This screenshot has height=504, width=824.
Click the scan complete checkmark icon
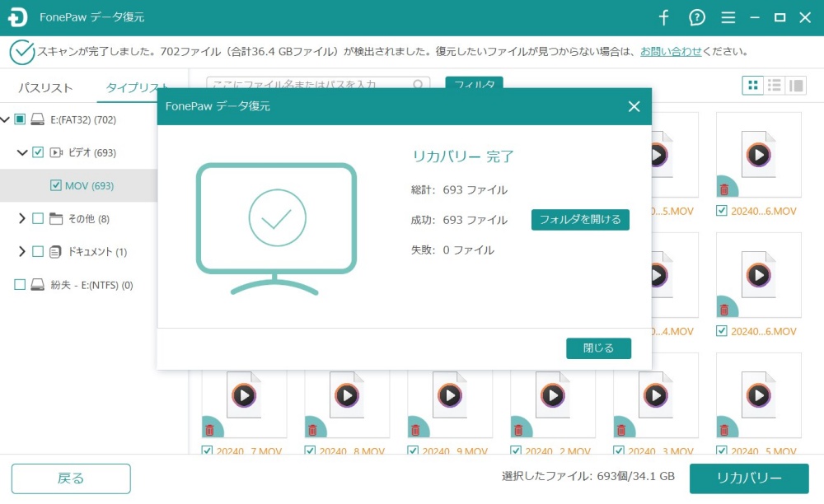point(22,53)
